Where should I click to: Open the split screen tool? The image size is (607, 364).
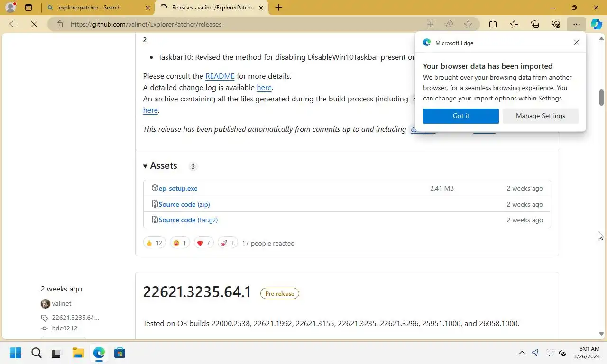[x=493, y=24]
